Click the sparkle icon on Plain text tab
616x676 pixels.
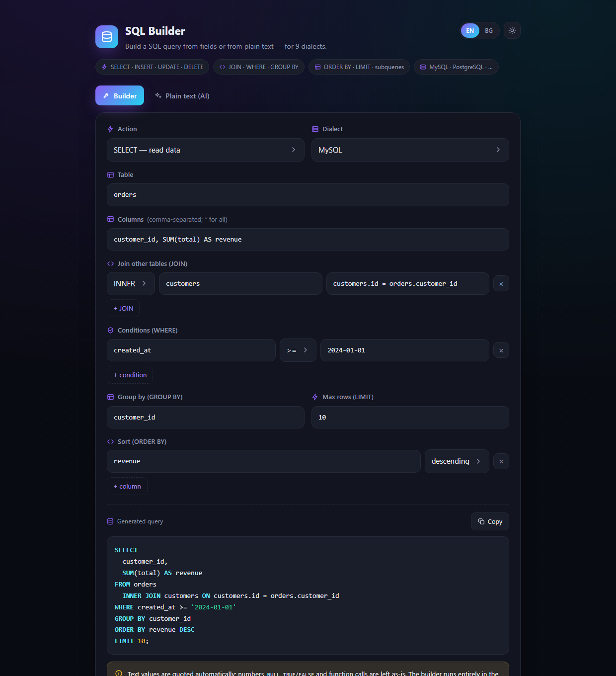pos(158,95)
